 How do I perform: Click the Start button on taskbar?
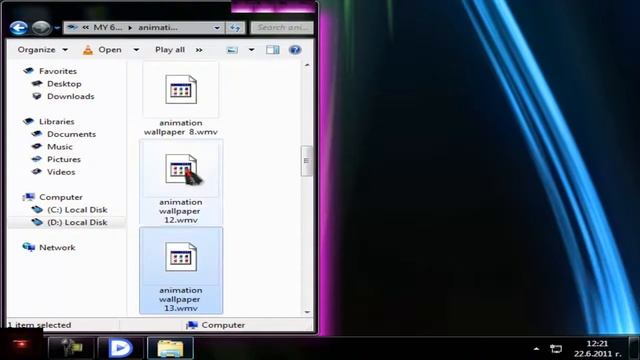21,344
